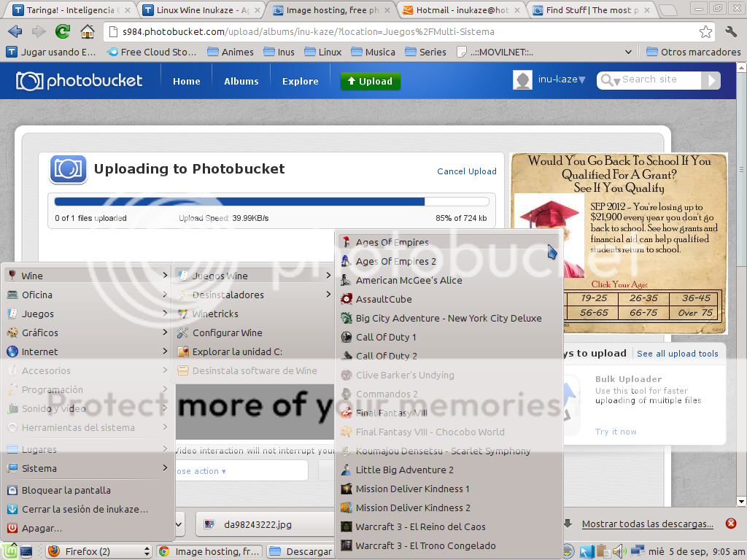This screenshot has height=560, width=747.
Task: Click the Search site input field
Action: (659, 79)
